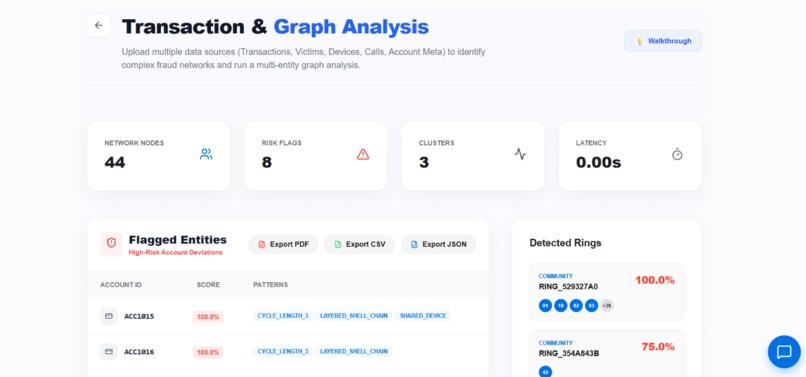This screenshot has height=377, width=806.
Task: Click the Flagged Entities shield icon
Action: [111, 244]
